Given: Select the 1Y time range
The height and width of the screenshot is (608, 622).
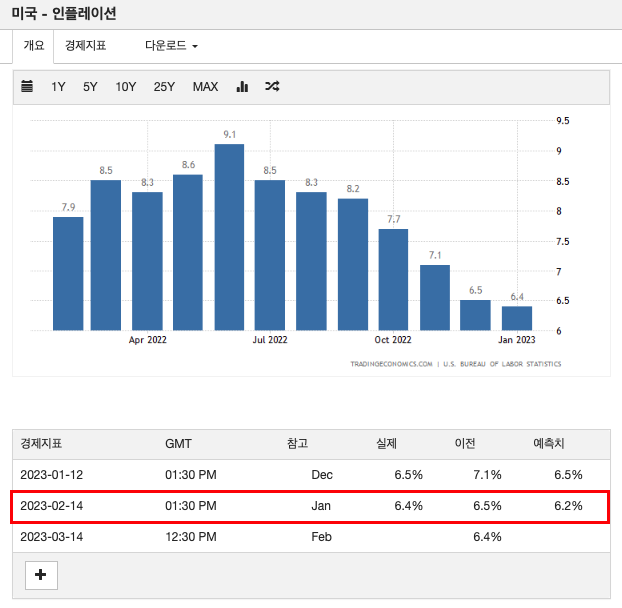Looking at the screenshot, I should [58, 86].
